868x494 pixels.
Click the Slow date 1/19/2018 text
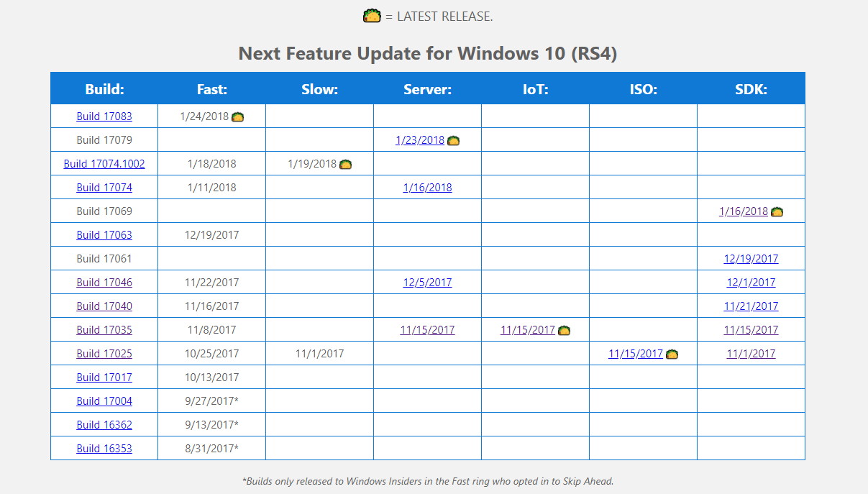312,164
